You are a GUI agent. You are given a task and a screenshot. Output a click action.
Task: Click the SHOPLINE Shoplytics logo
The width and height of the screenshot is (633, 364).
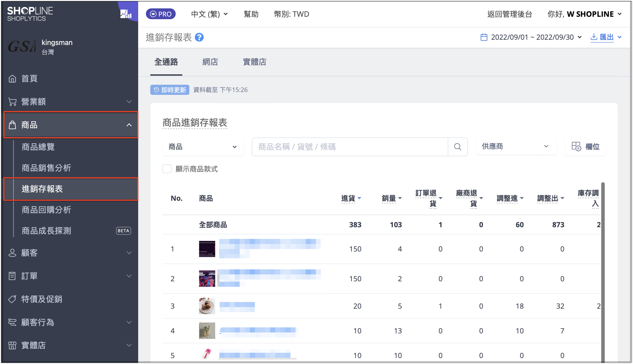[x=30, y=14]
